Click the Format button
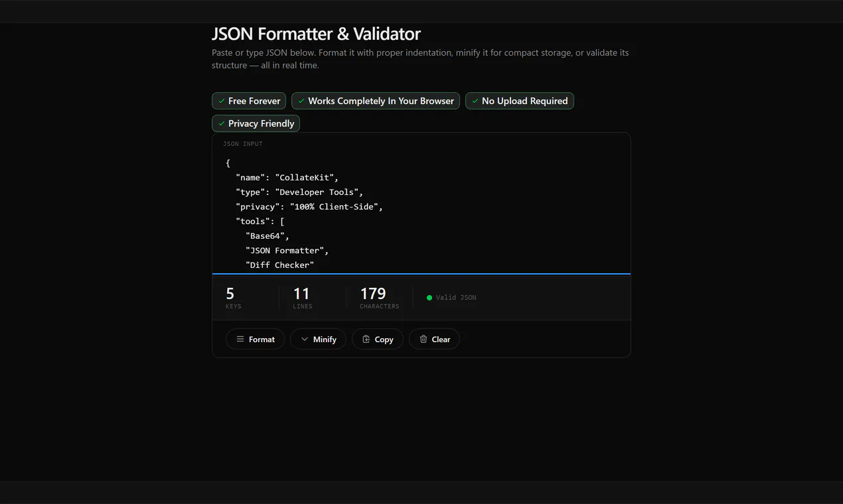Image resolution: width=843 pixels, height=504 pixels. 255,339
